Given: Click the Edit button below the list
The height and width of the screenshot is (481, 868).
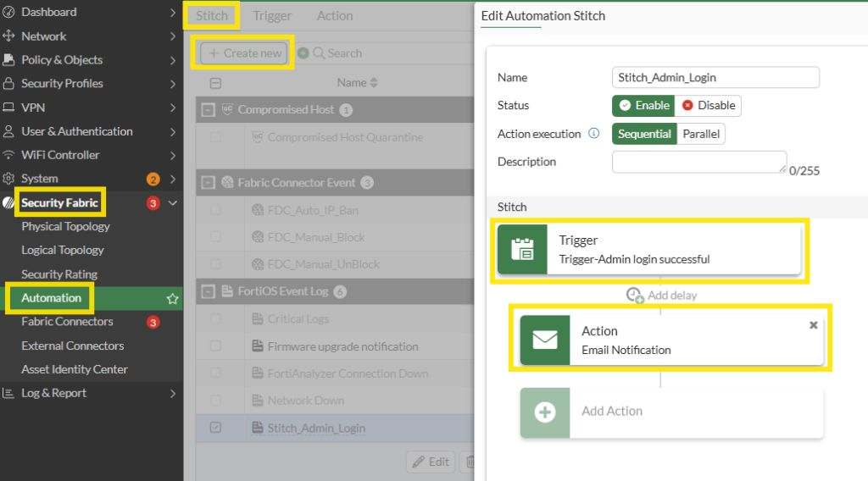Looking at the screenshot, I should point(431,462).
